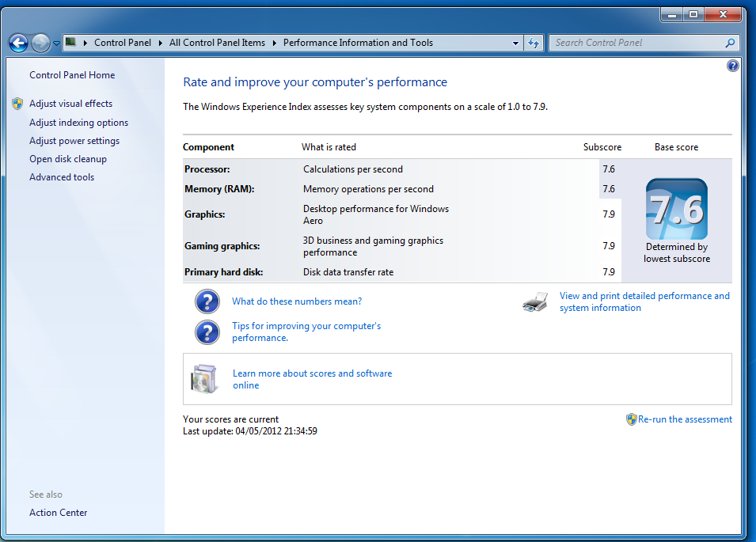Open Action Center link

[x=59, y=513]
